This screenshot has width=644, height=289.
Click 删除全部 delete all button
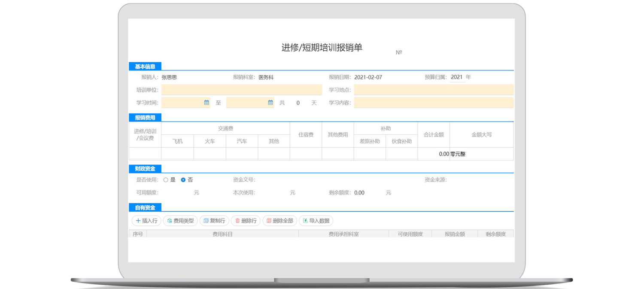click(x=279, y=221)
